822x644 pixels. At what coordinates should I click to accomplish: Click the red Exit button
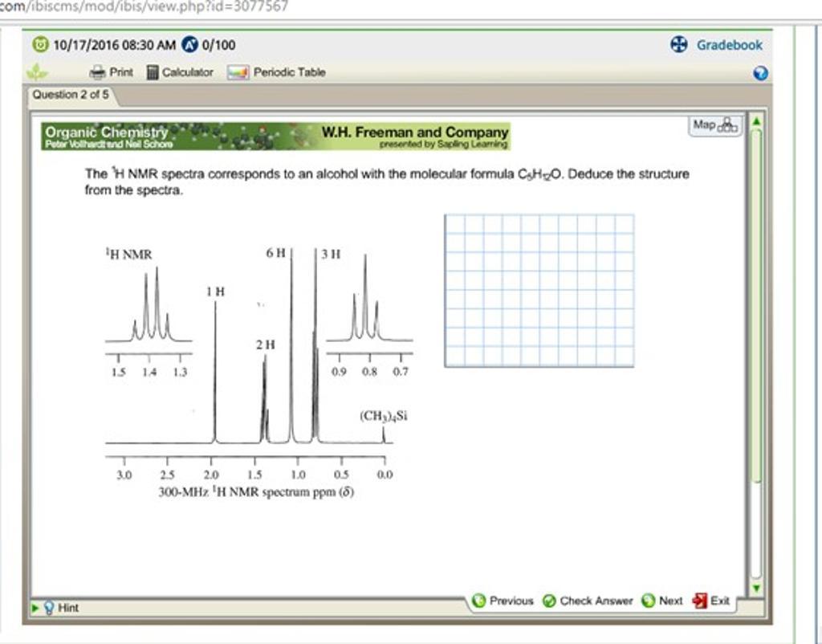click(x=700, y=601)
